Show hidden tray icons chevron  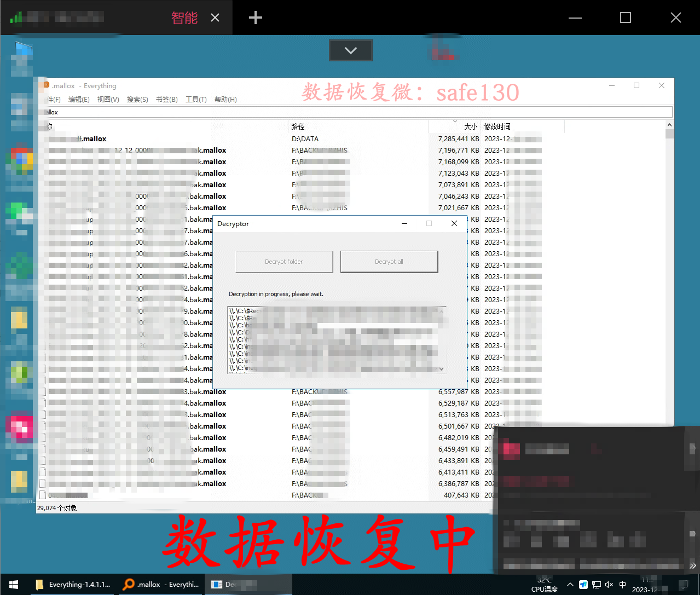pyautogui.click(x=570, y=585)
